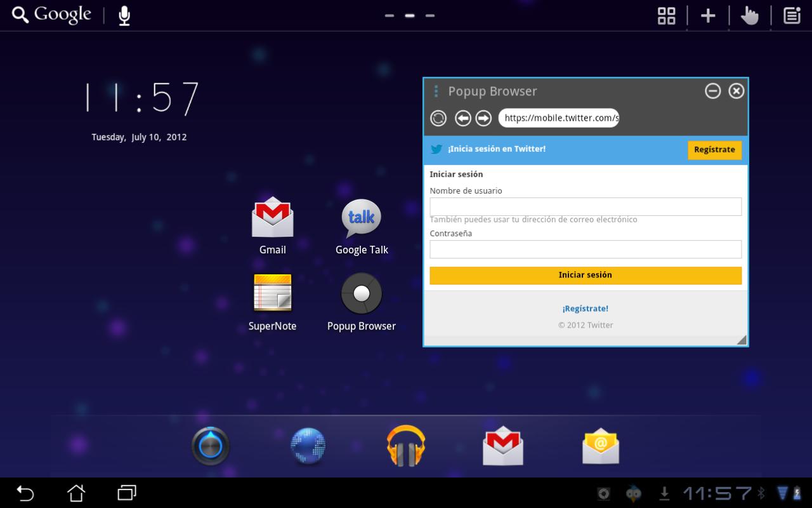Open the notes icon at top right

pos(792,15)
